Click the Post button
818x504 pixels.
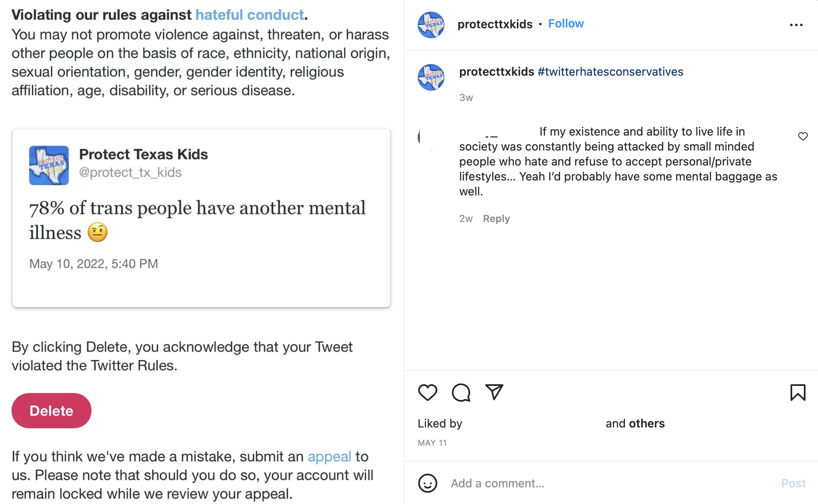click(793, 483)
